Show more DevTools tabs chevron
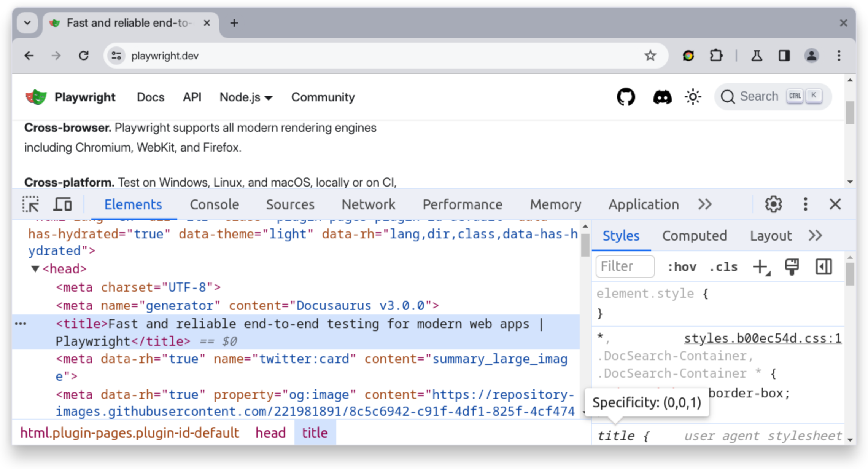Screen dimensions: 868x469 click(x=705, y=204)
